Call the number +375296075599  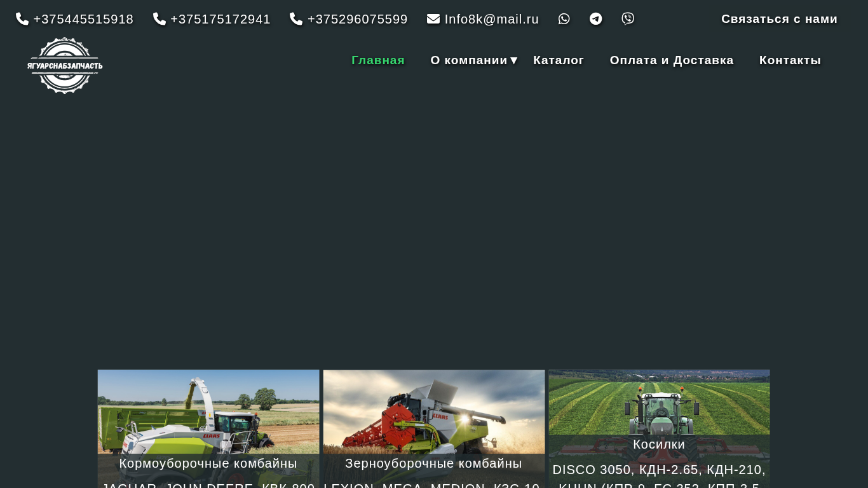click(358, 19)
